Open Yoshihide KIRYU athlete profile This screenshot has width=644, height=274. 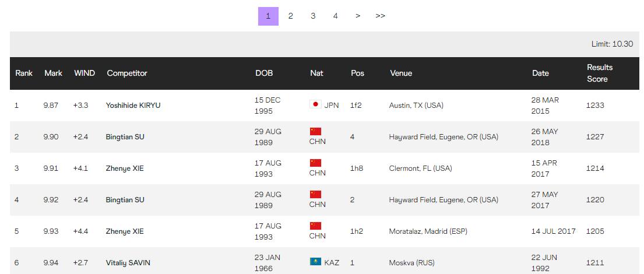(x=133, y=105)
